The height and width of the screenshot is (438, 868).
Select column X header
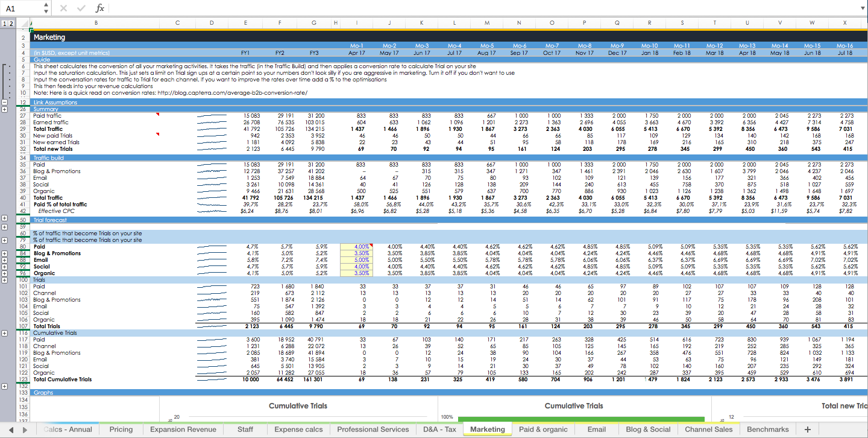point(845,24)
